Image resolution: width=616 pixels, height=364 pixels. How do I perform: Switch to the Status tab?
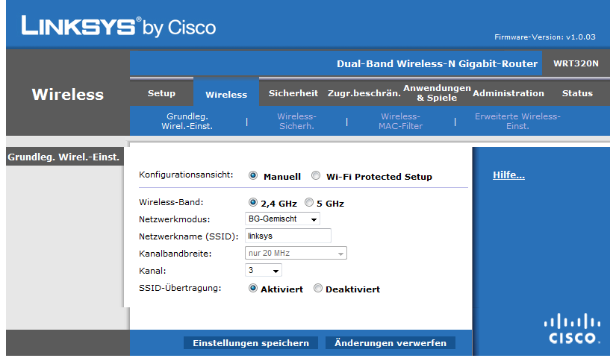577,93
